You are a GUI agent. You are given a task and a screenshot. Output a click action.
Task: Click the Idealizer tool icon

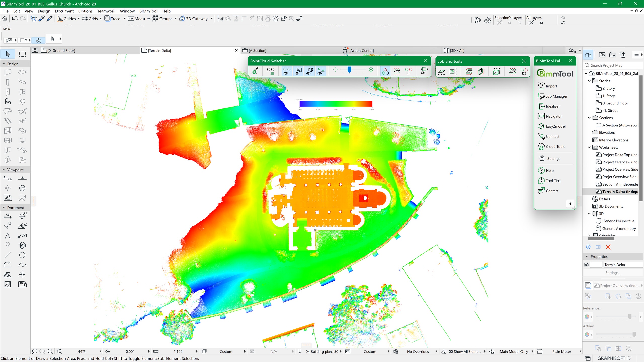(541, 106)
